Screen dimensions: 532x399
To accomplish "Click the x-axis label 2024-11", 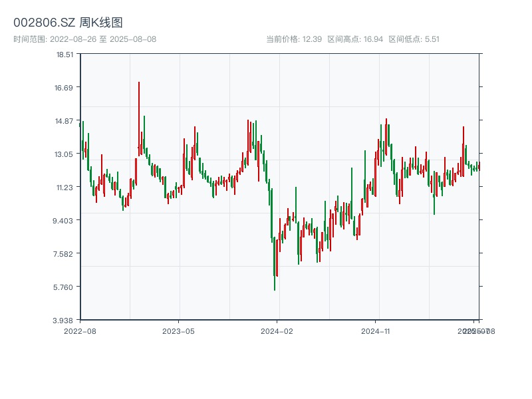I will [x=376, y=331].
